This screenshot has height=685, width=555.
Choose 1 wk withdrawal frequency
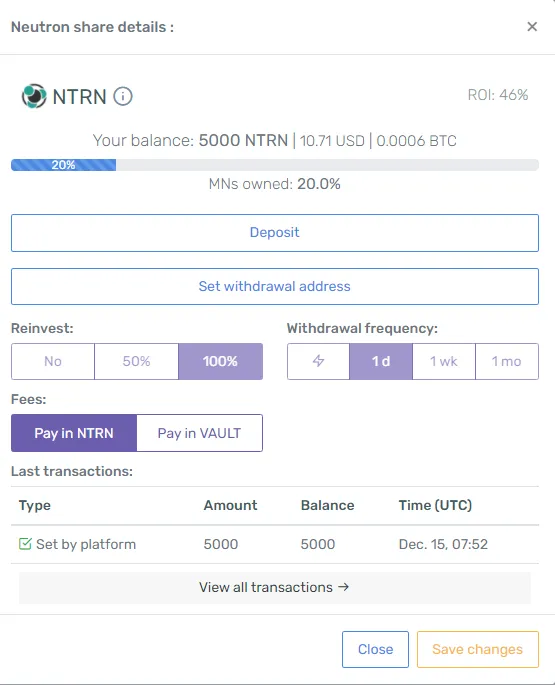[x=444, y=361]
